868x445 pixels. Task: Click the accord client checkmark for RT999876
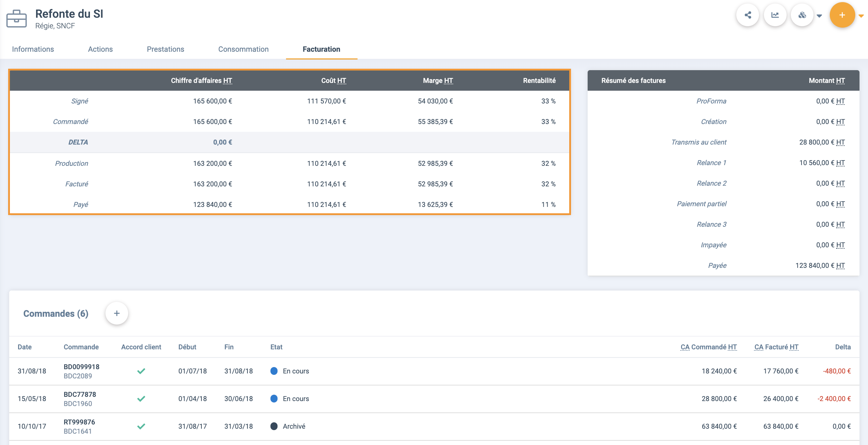pos(141,426)
